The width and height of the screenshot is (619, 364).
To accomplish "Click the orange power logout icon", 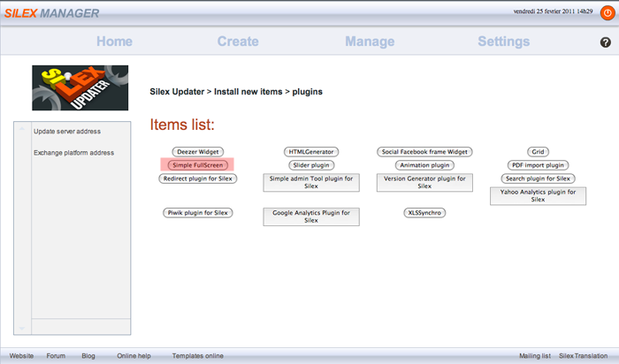I will [608, 13].
